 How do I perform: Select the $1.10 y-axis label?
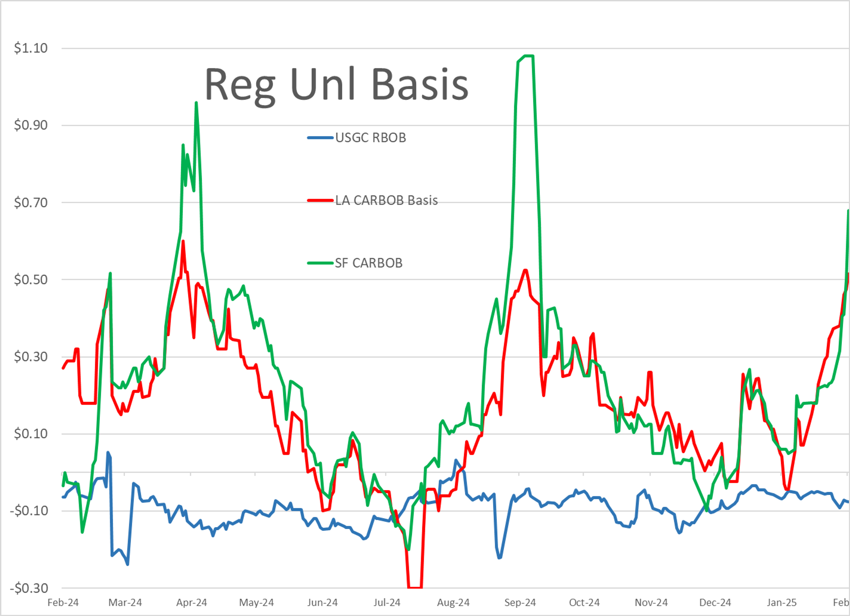[31, 48]
